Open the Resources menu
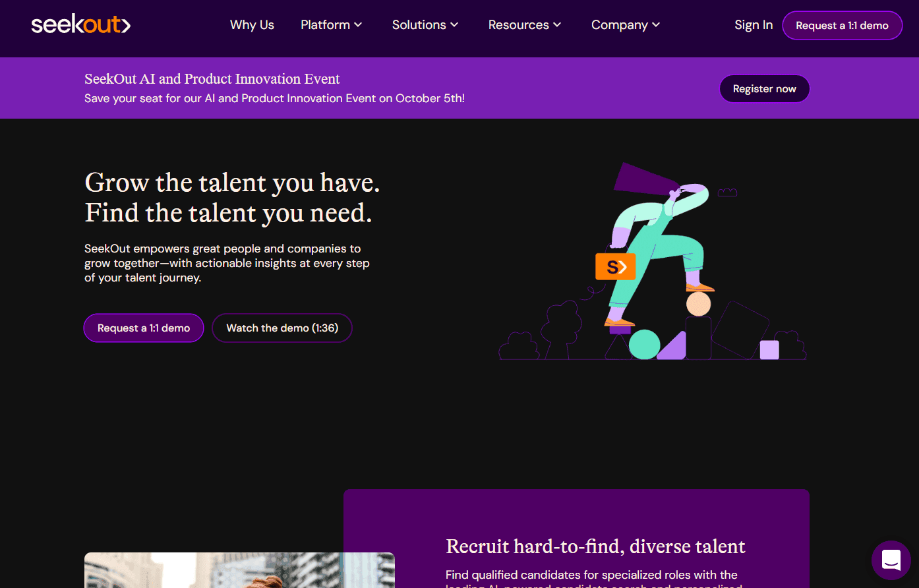The width and height of the screenshot is (919, 588). [525, 25]
